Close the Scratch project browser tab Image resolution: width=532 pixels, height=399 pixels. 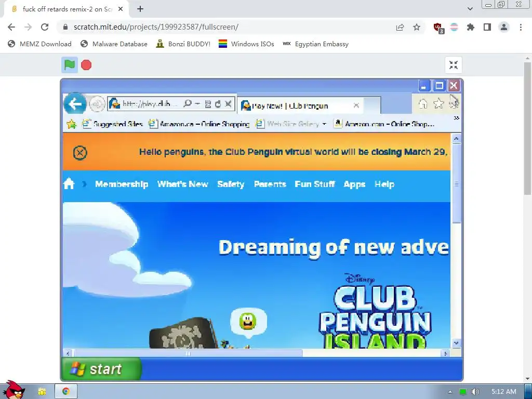(121, 9)
